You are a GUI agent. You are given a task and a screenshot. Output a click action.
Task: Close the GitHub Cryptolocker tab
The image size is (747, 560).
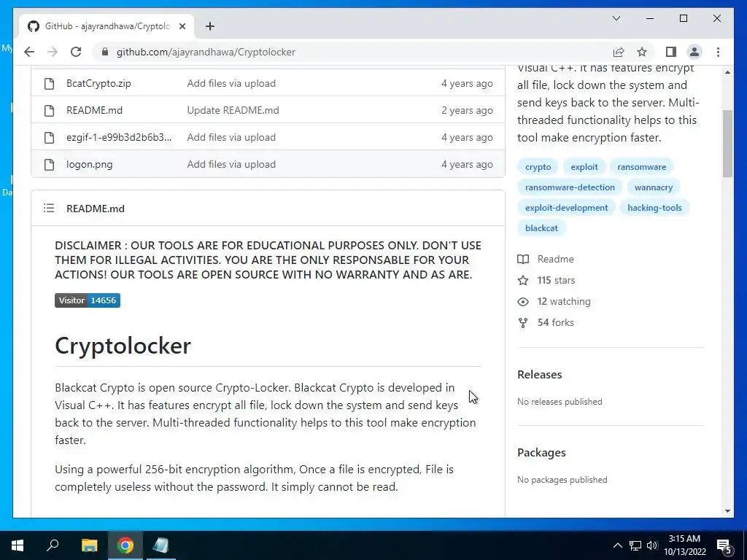[x=182, y=26]
